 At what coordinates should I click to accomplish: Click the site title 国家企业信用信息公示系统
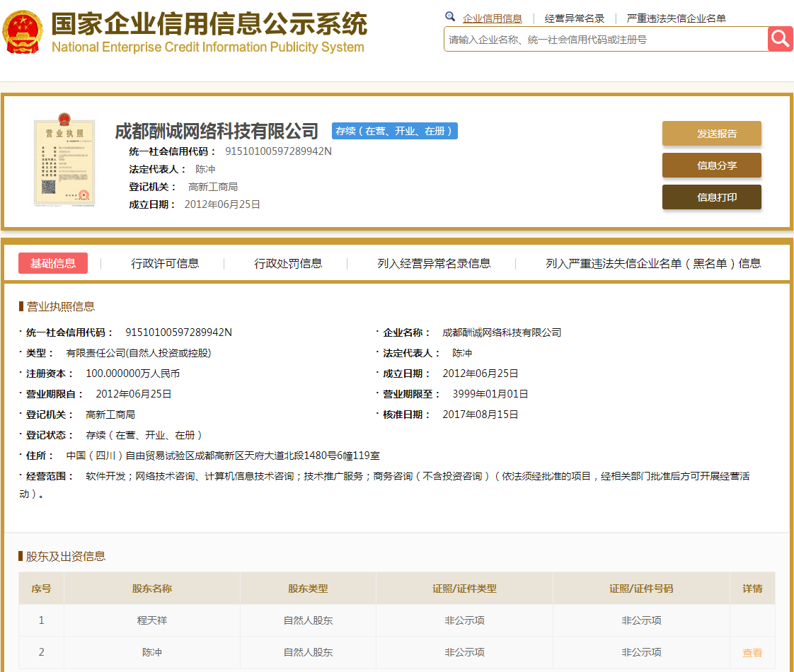[x=209, y=24]
